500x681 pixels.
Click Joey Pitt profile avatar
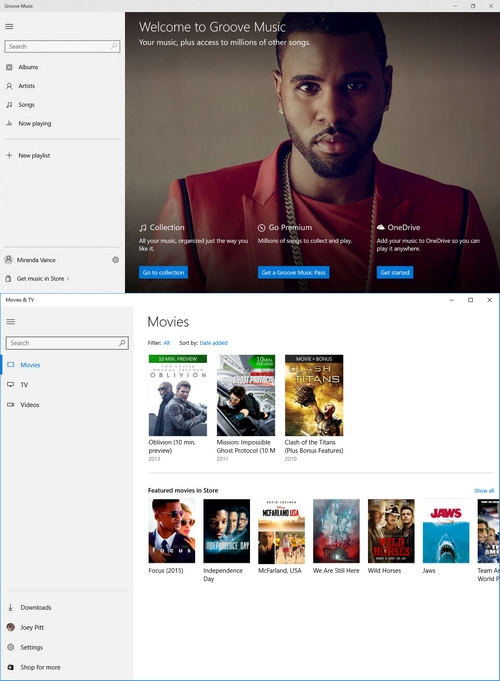point(11,627)
